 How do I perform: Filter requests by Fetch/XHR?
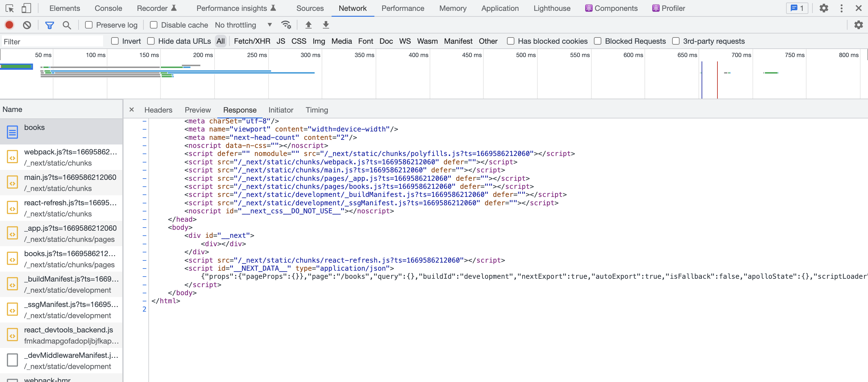tap(252, 41)
